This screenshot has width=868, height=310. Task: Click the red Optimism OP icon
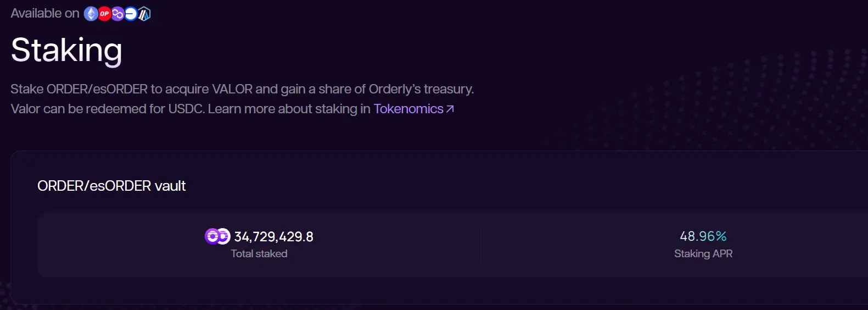click(x=104, y=14)
